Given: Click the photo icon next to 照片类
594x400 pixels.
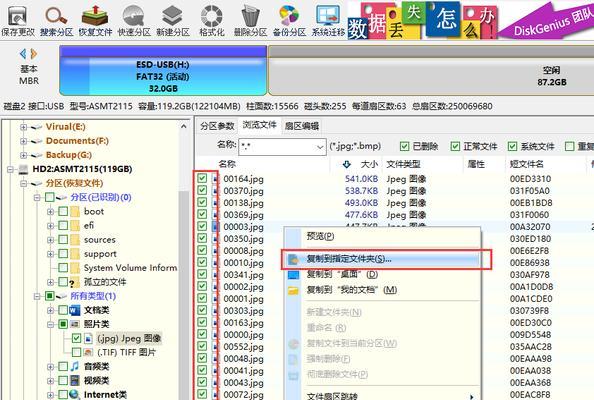Looking at the screenshot, I should click(x=75, y=324).
